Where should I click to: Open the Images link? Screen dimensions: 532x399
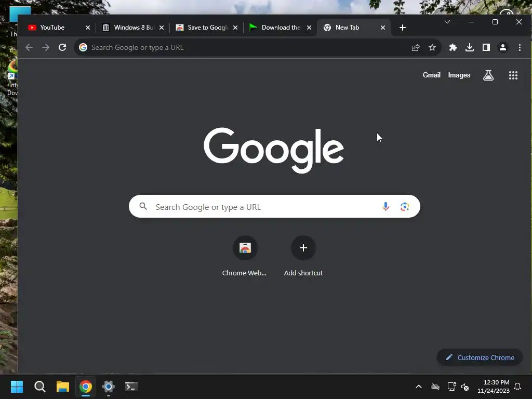459,75
